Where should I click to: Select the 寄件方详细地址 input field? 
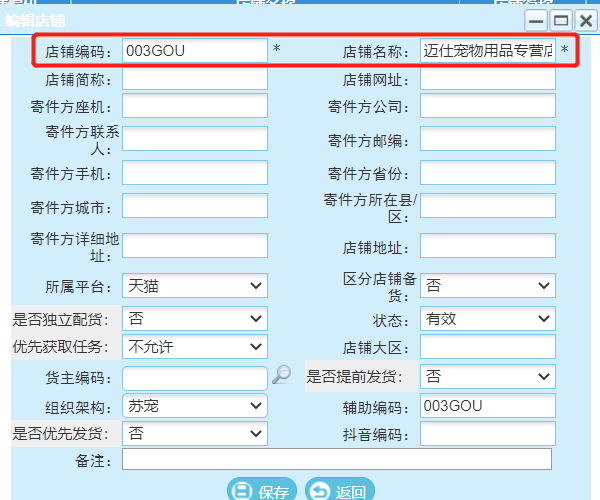(x=195, y=246)
